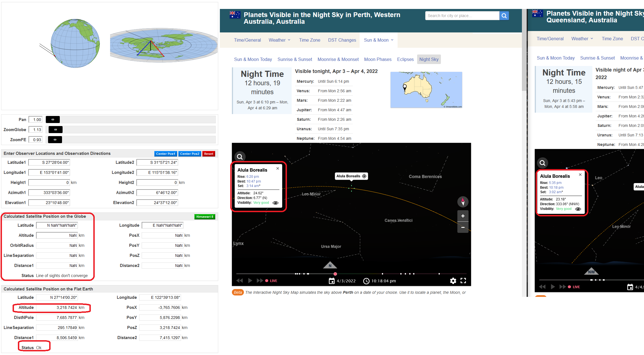Click play button on Queensland sky map
The width and height of the screenshot is (644, 355).
point(553,287)
